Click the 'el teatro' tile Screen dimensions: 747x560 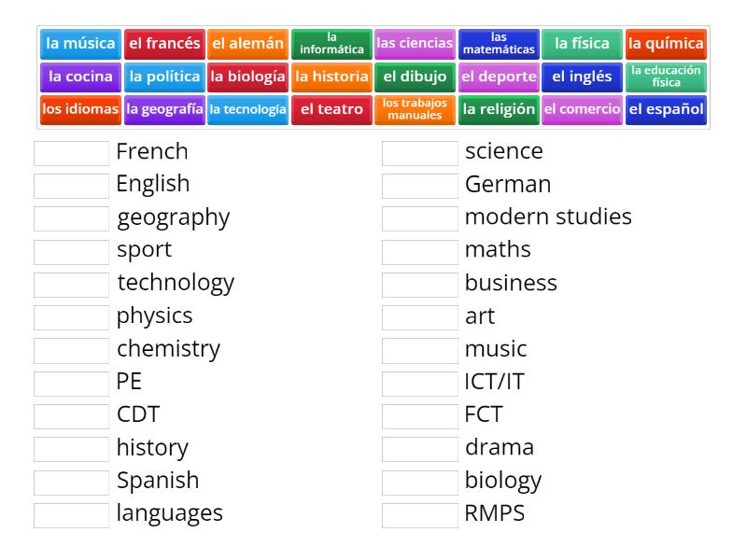330,109
